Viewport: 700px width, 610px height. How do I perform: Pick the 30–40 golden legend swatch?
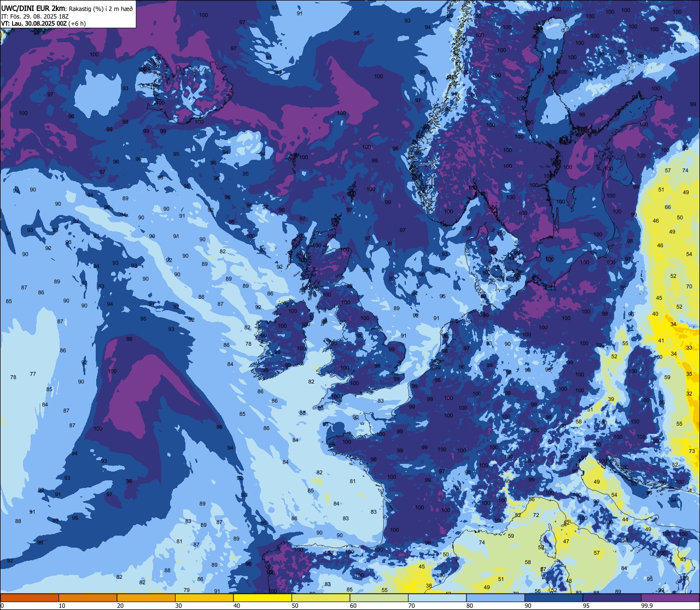(204, 597)
